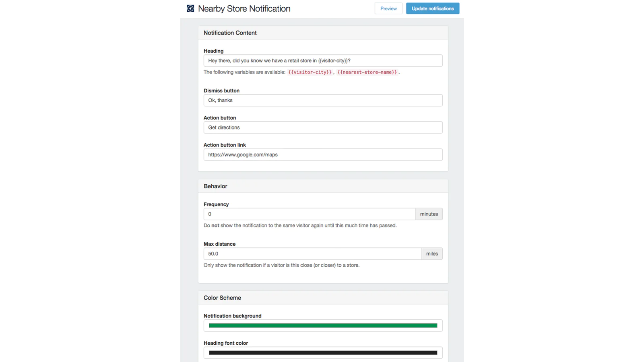Click the Nearby Store Notification page title
This screenshot has height=362, width=644.
pos(244,9)
